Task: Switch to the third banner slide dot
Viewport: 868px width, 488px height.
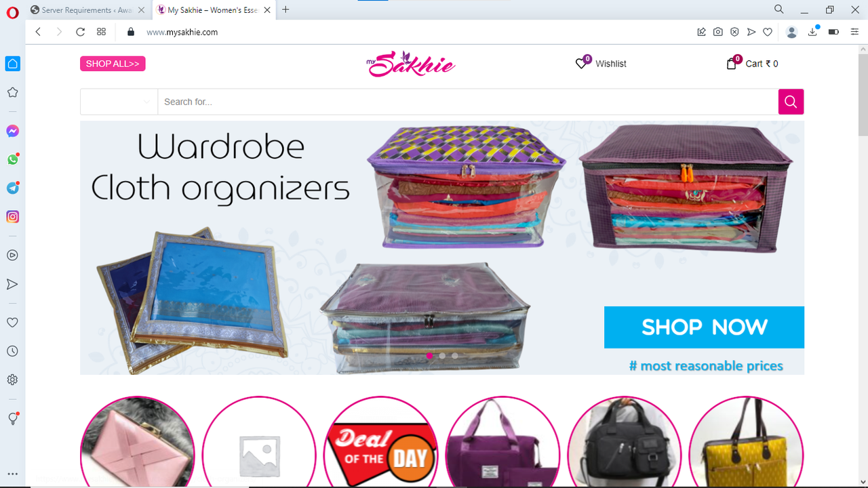Action: (x=454, y=355)
